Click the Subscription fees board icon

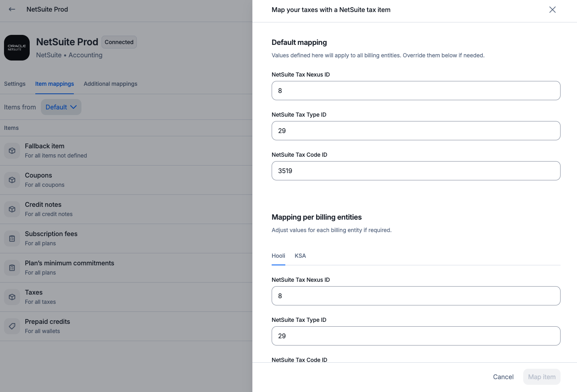(12, 238)
